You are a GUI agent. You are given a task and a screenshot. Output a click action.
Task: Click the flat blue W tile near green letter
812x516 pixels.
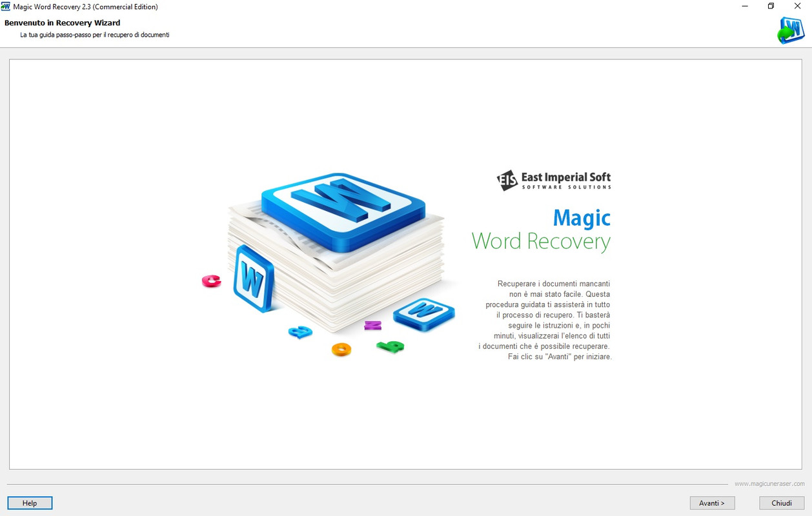(424, 313)
